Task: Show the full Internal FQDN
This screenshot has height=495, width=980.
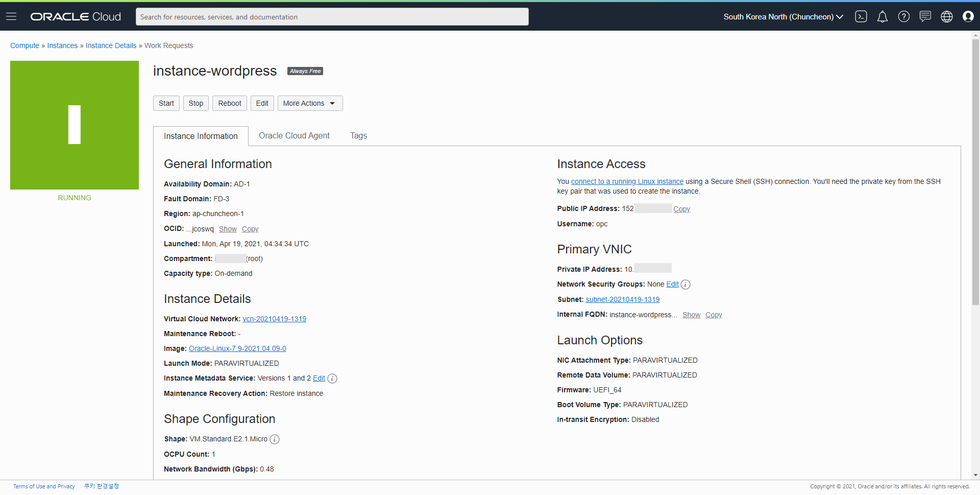Action: click(691, 315)
